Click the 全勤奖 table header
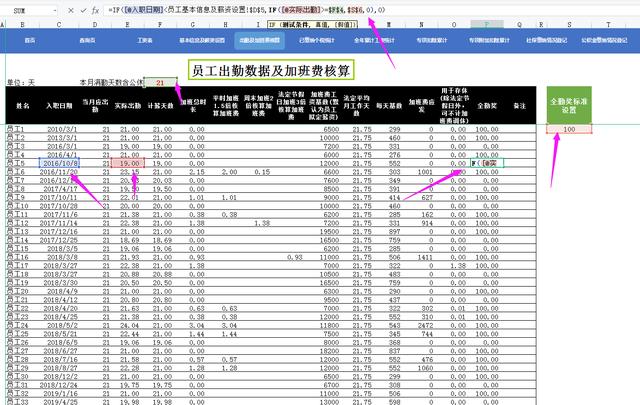640x405 pixels. click(x=487, y=106)
